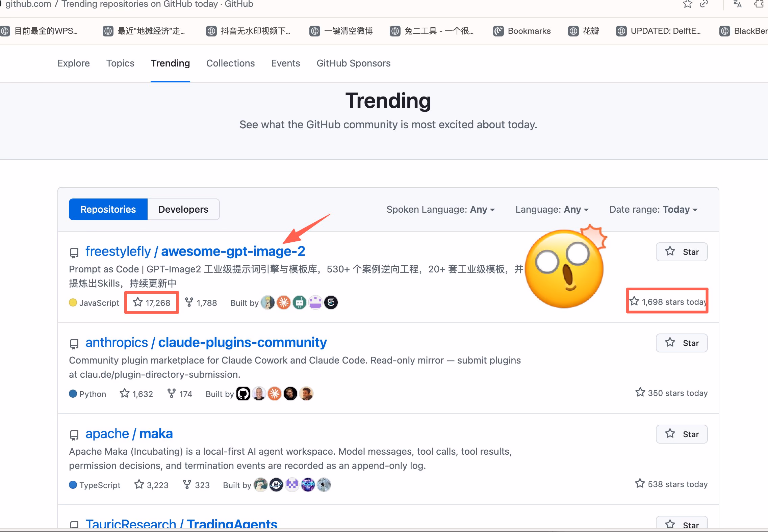Open the Bookmarks bookmark item
The height and width of the screenshot is (532, 768).
pyautogui.click(x=522, y=31)
